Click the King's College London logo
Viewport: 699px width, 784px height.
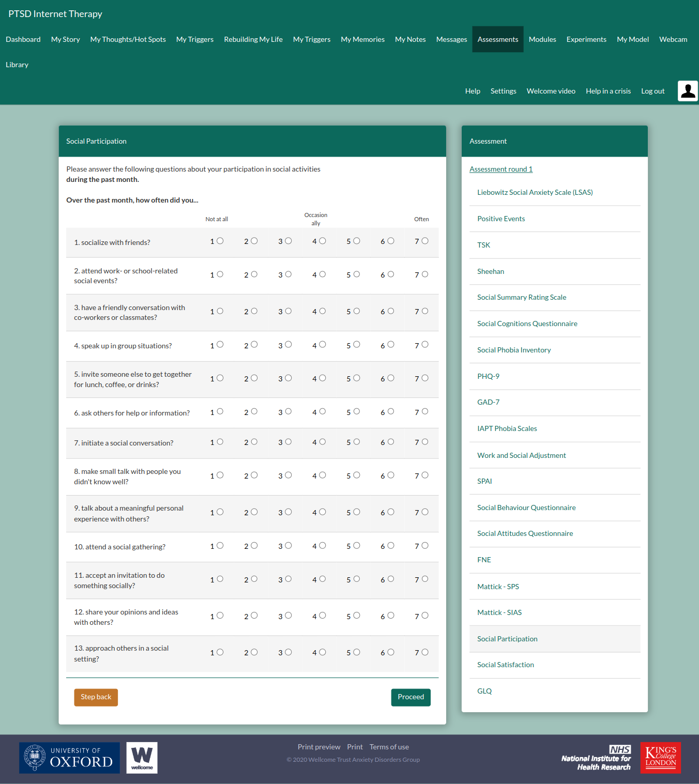click(660, 758)
